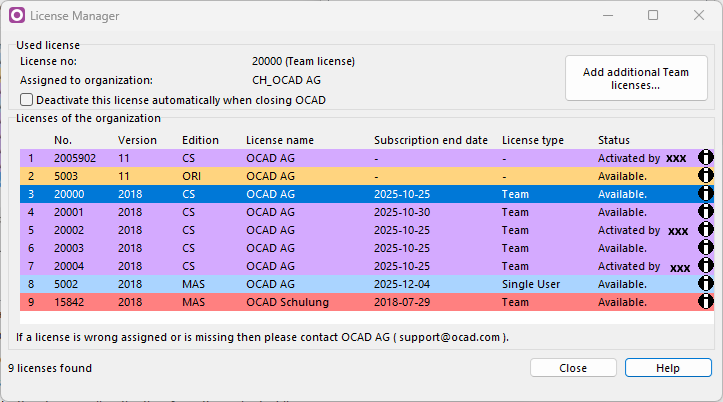Click the title bar X close button
Screen dimensions: 723x402
[699, 15]
